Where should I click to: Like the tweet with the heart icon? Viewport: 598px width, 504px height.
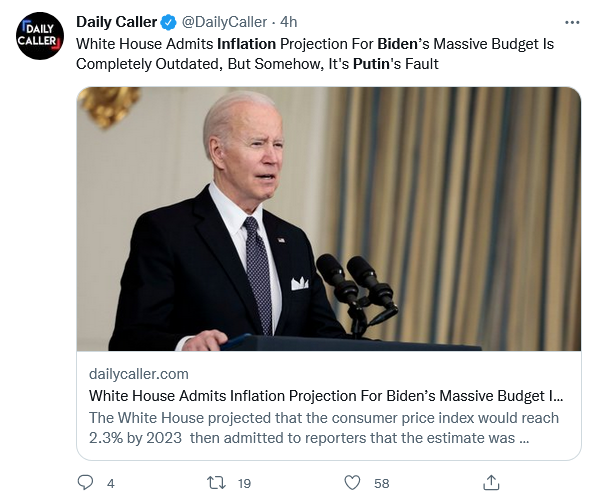[352, 483]
